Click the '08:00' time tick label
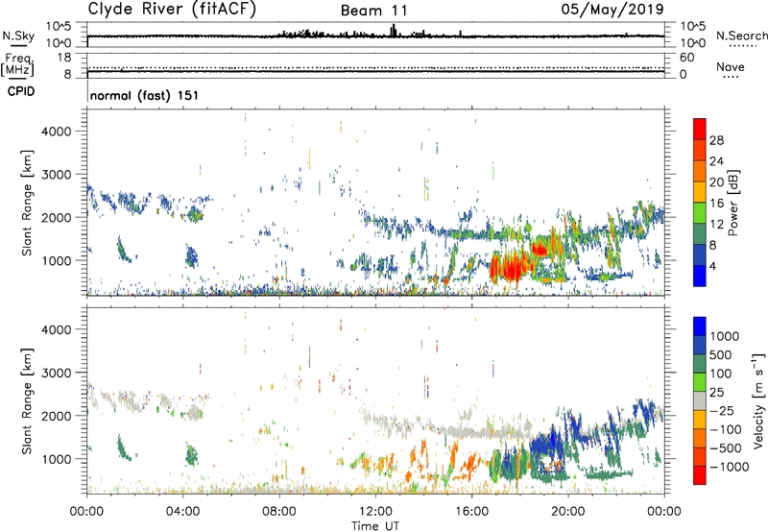 point(279,512)
